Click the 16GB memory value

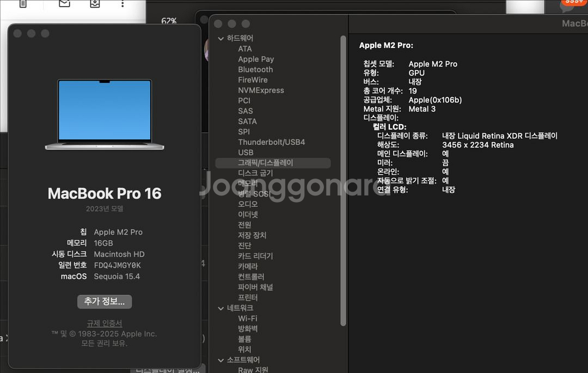[x=103, y=243]
